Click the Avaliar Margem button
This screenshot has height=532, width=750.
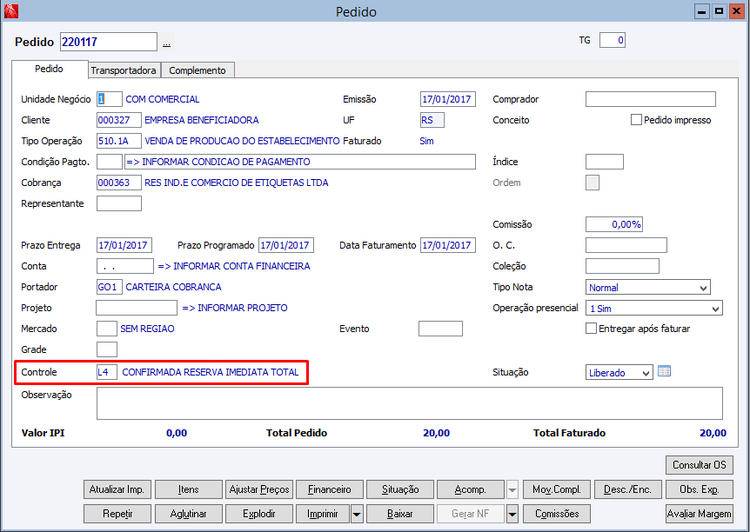click(x=699, y=514)
